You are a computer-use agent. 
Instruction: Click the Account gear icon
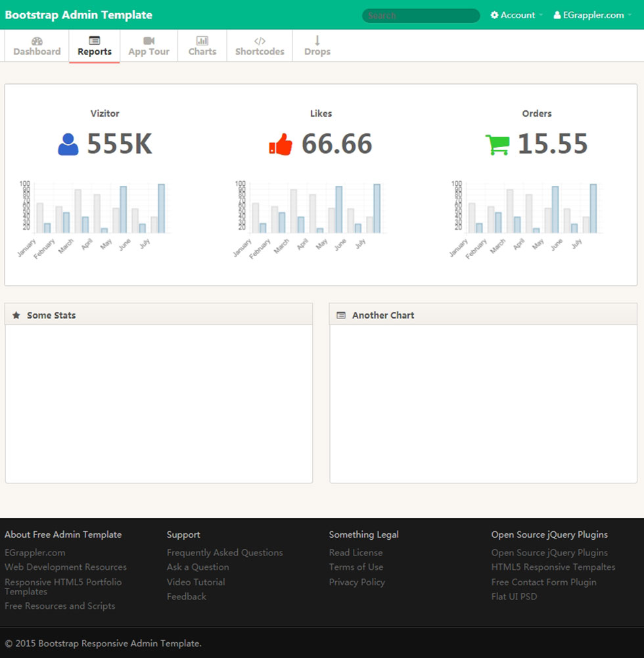point(495,14)
